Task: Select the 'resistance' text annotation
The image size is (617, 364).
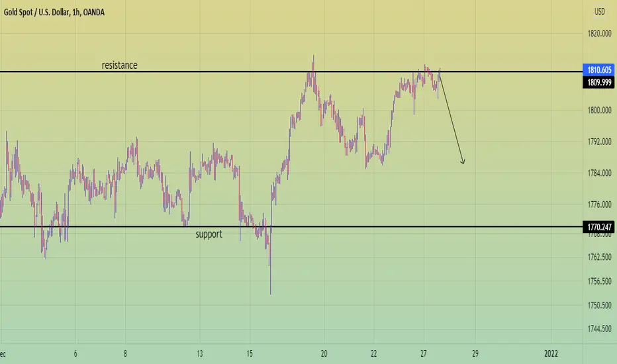Action: point(120,66)
